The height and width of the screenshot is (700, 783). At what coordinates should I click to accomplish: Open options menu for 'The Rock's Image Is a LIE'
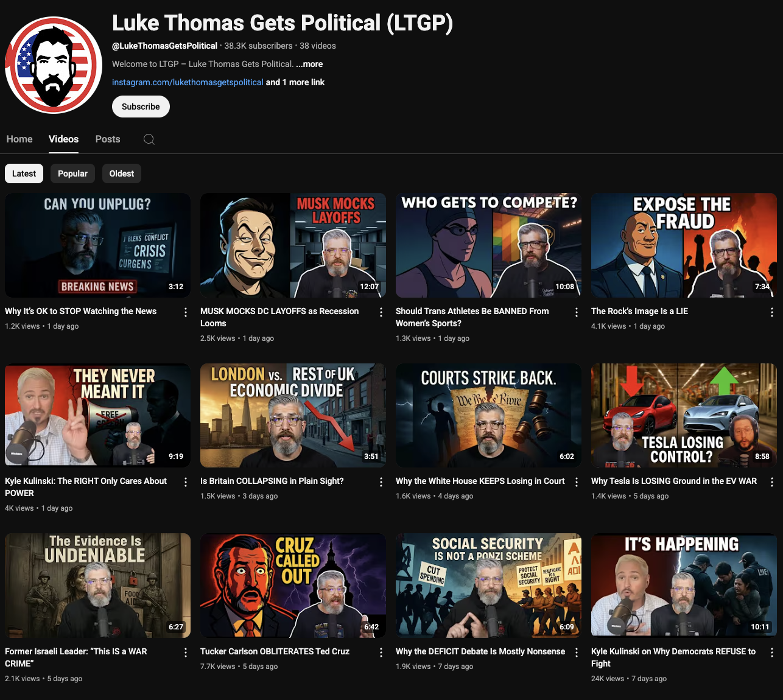click(x=772, y=312)
